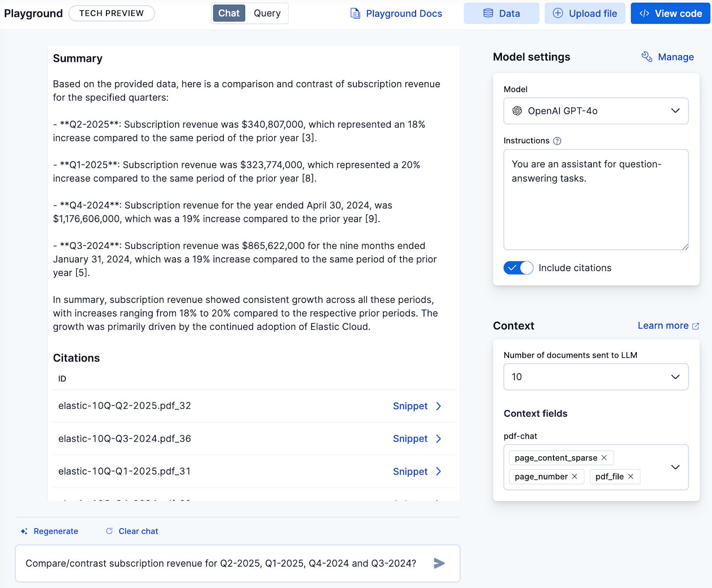Click the Playground Docs document icon
This screenshot has height=588, width=712.
pyautogui.click(x=355, y=13)
